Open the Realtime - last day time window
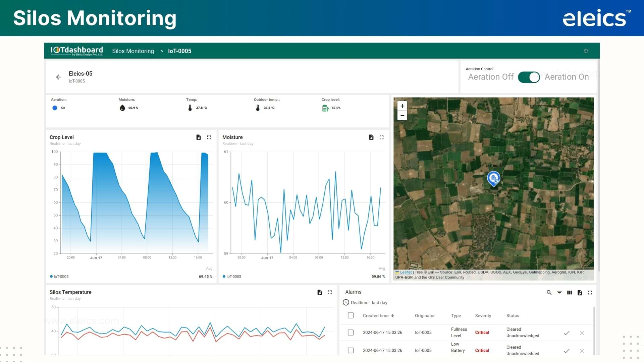Screen dimensions: 644x362 point(365,303)
